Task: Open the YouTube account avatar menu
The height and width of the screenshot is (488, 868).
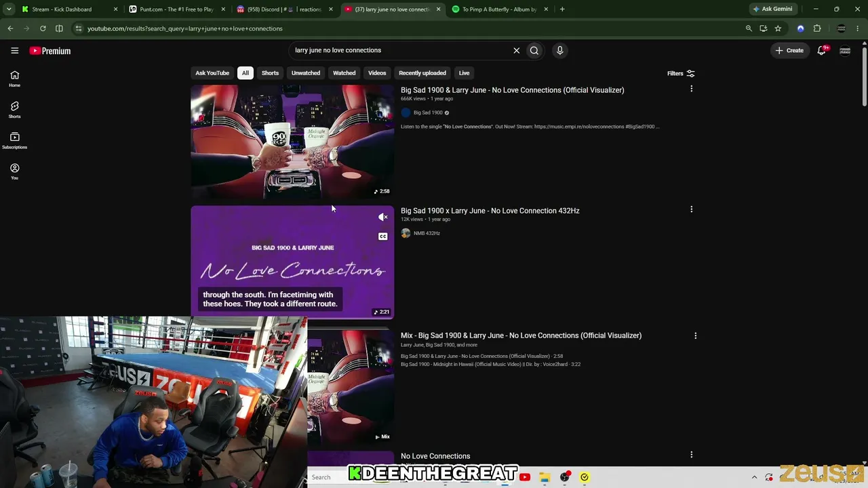Action: point(845,50)
